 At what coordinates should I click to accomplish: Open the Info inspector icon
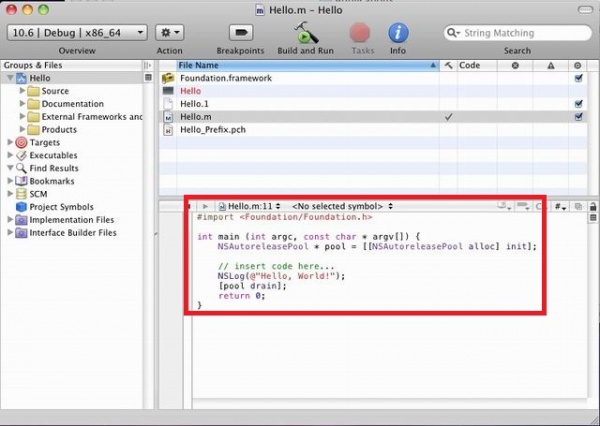pos(398,33)
